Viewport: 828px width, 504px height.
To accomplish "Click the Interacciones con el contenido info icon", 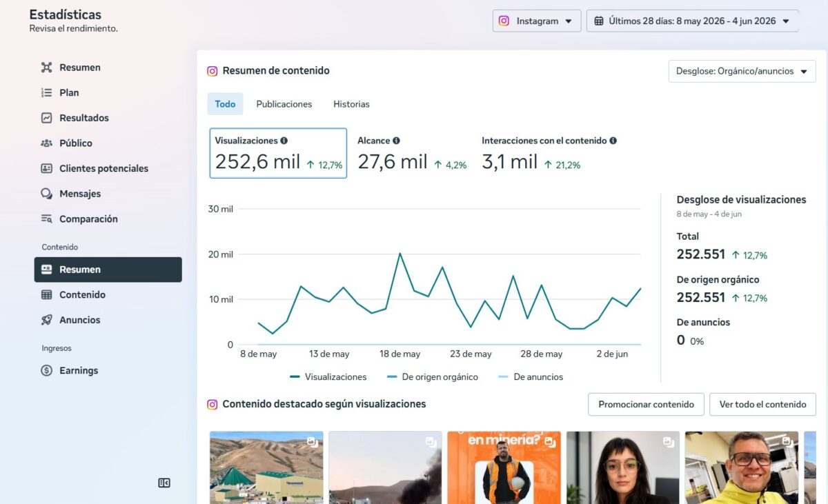I will click(613, 141).
